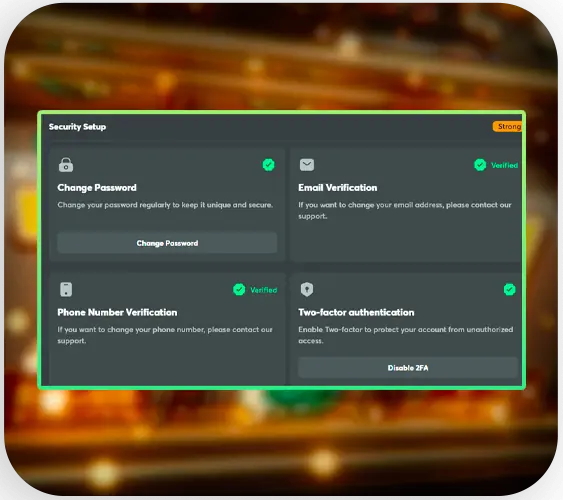Click Verified label in Email Verification card
The height and width of the screenshot is (500, 563).
tap(504, 165)
